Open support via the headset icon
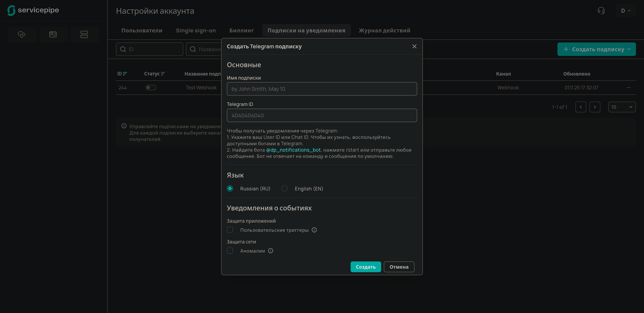The width and height of the screenshot is (644, 313). tap(601, 11)
